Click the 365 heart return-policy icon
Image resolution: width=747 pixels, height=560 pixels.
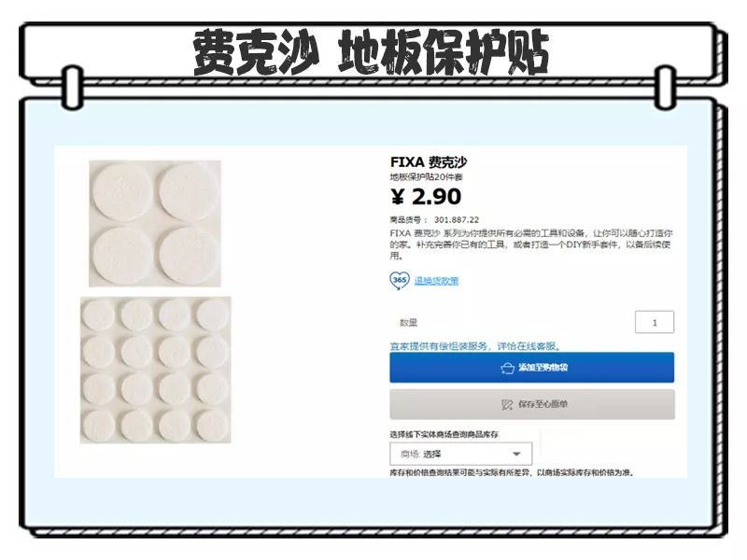(400, 281)
